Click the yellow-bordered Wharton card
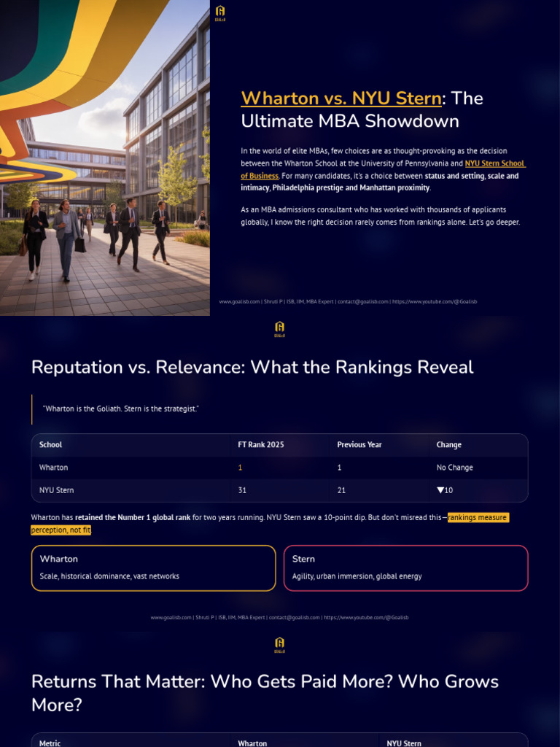 pos(153,568)
